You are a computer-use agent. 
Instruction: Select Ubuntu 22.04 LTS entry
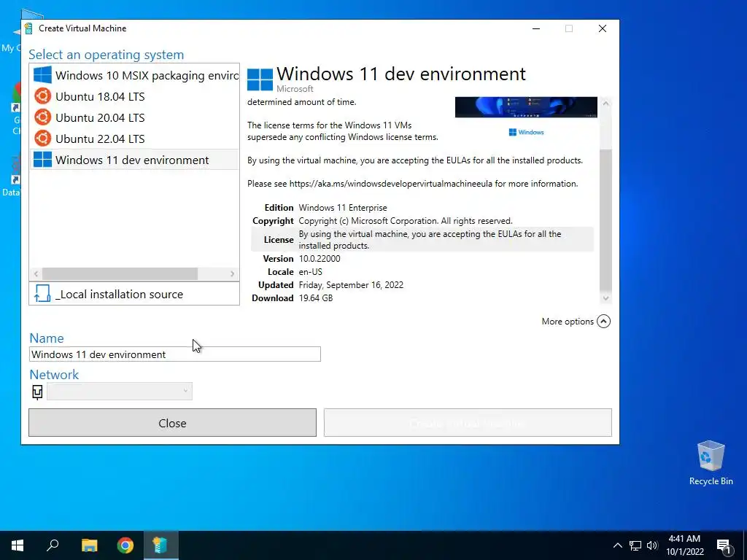coord(134,139)
